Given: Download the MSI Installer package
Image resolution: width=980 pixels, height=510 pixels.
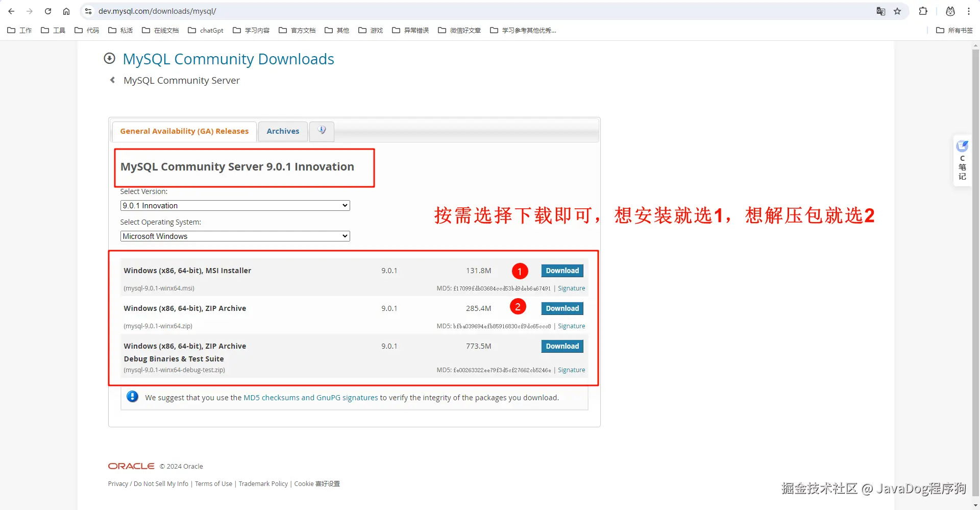Looking at the screenshot, I should click(562, 271).
